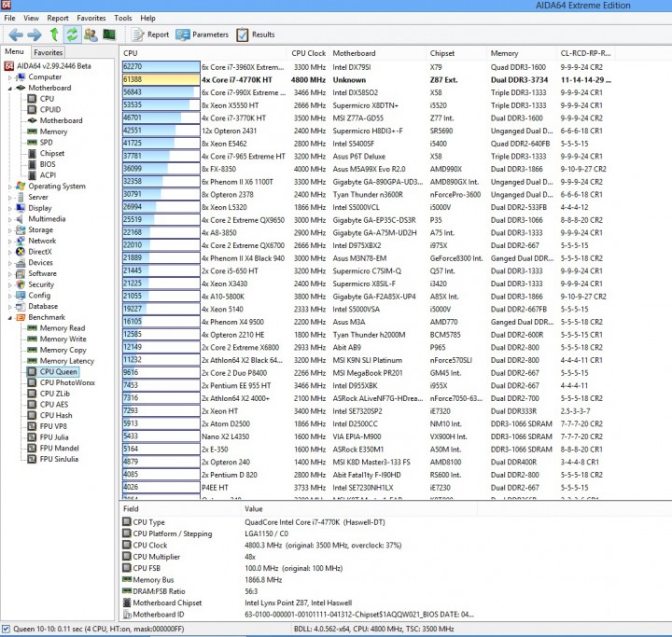Click the Back arrow toolbar icon

(16, 35)
